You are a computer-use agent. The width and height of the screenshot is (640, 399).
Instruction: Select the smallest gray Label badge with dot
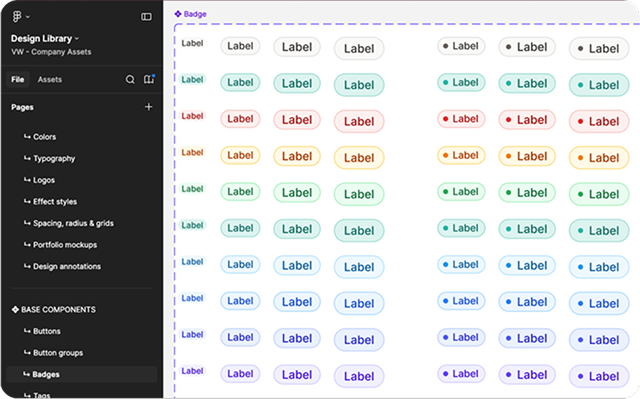(461, 46)
